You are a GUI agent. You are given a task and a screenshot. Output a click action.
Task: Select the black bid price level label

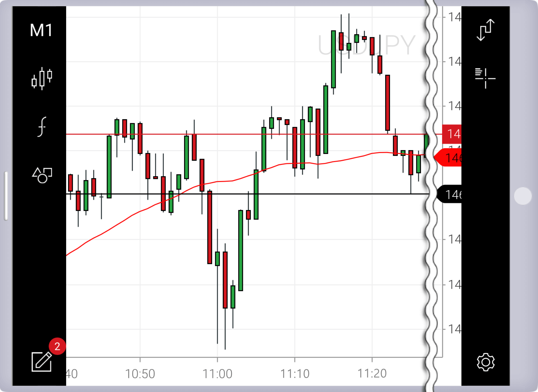tap(449, 194)
